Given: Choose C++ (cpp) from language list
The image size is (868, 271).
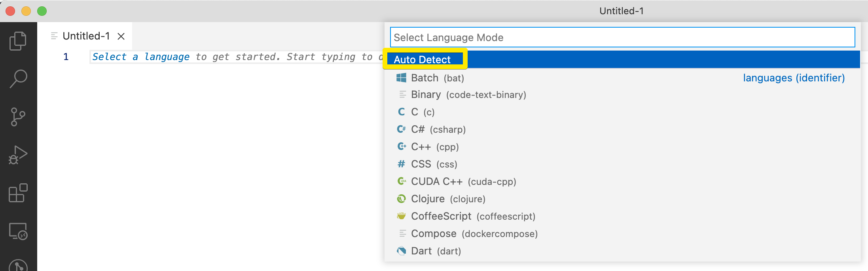Looking at the screenshot, I should [x=435, y=147].
